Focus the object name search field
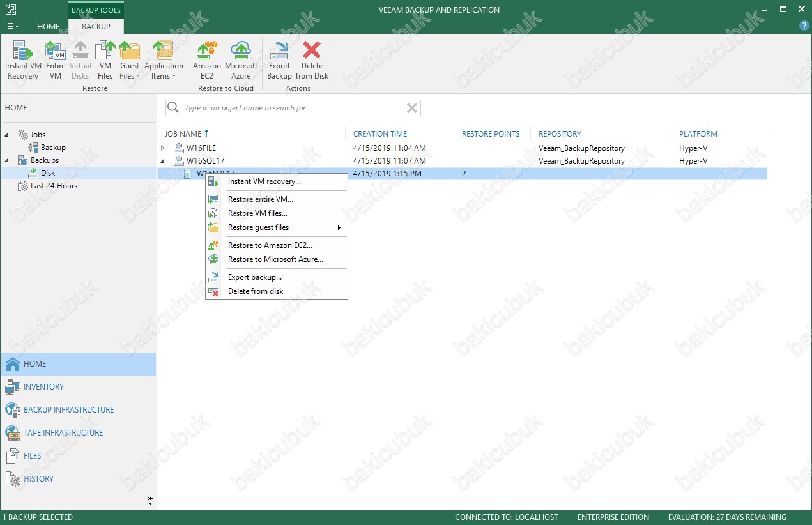Image resolution: width=812 pixels, height=525 pixels. [x=293, y=108]
